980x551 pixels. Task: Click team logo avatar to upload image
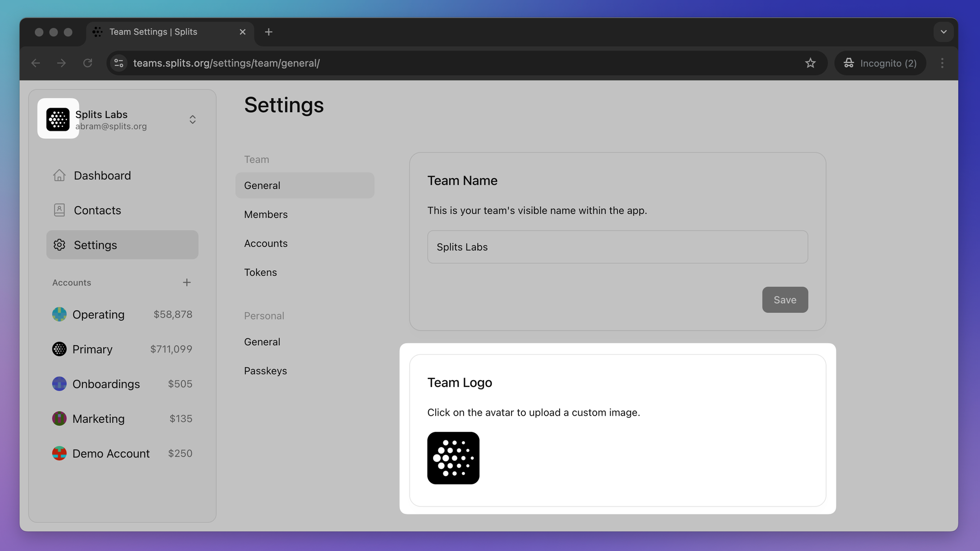453,458
